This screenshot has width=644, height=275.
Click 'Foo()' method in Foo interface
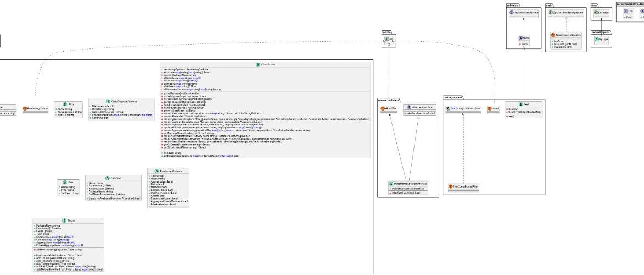point(629,17)
